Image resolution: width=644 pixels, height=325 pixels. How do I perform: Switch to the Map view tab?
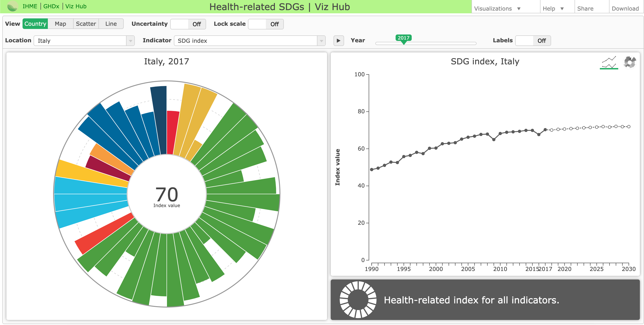pyautogui.click(x=60, y=24)
